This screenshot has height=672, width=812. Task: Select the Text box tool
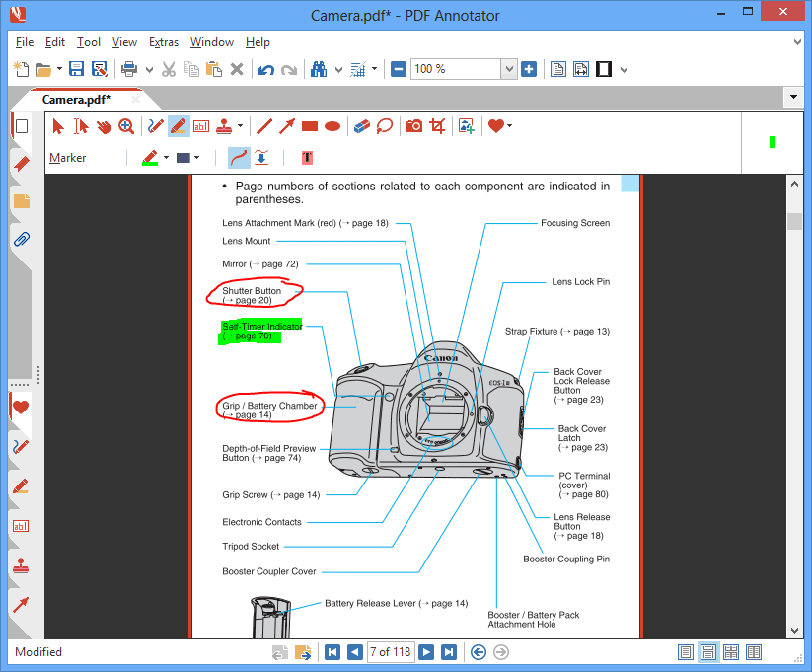201,126
